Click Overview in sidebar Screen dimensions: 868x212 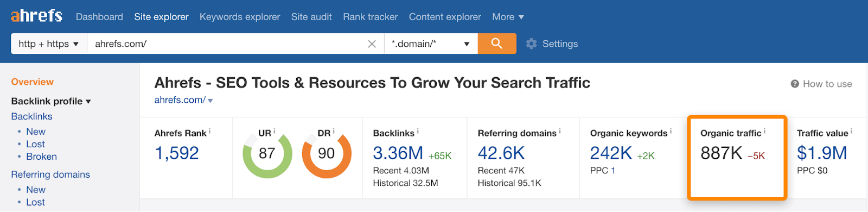[x=33, y=82]
